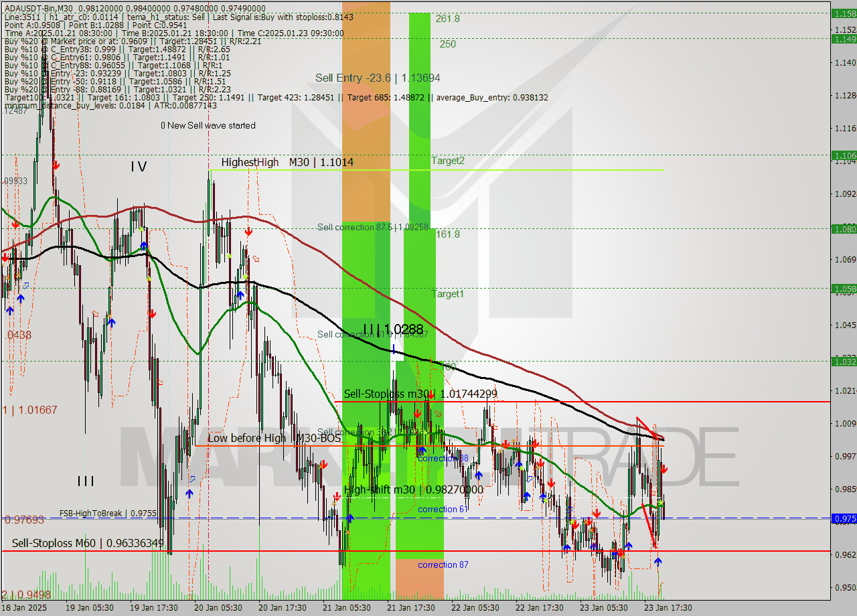Click the 1.045 price axis value
The image size is (857, 616).
(x=846, y=325)
